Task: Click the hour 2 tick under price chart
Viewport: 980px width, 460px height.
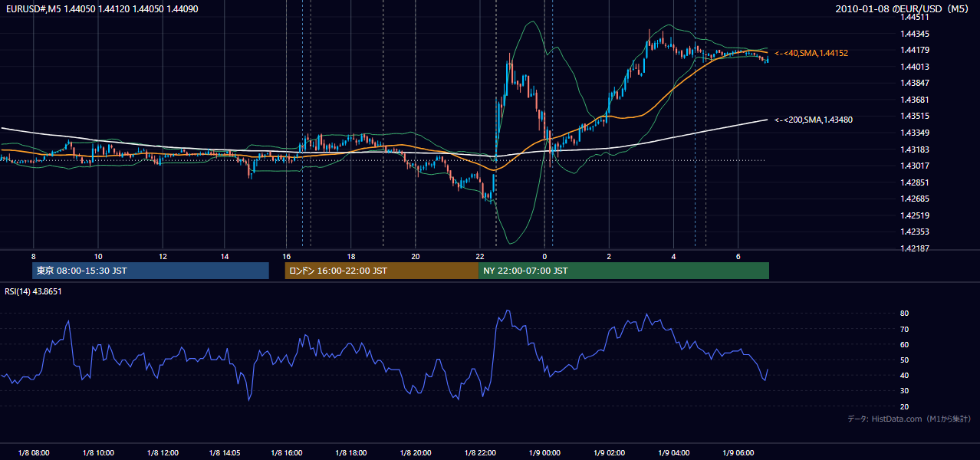Action: [609, 256]
